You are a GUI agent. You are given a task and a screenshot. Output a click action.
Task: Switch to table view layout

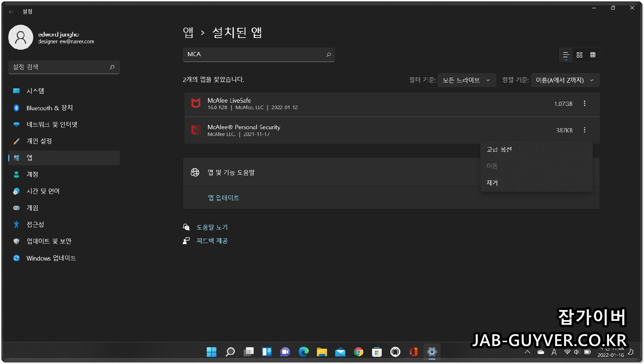pos(593,55)
